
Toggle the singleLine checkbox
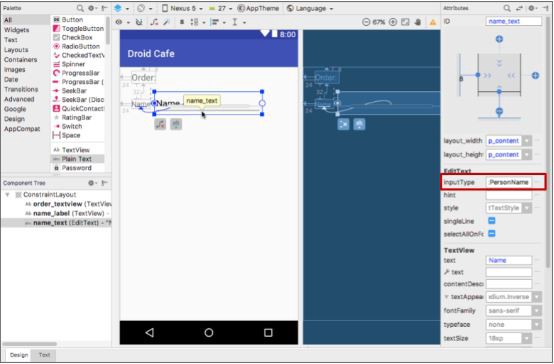pyautogui.click(x=491, y=221)
